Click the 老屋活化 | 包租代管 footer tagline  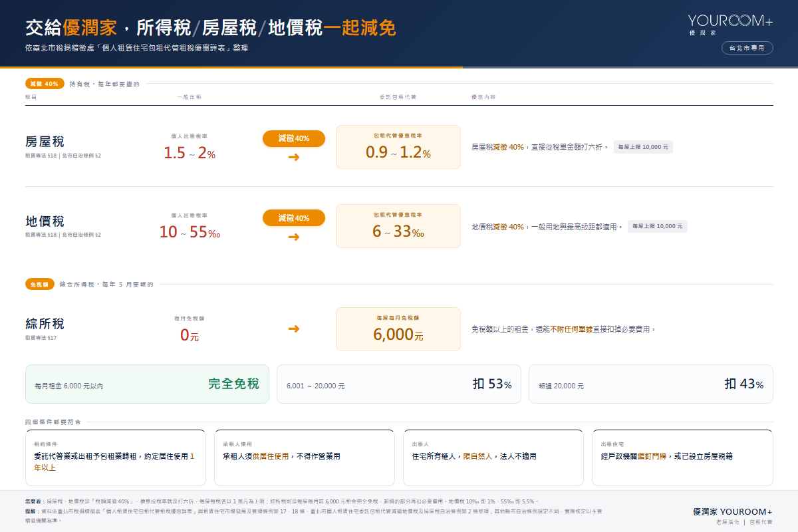tap(744, 523)
